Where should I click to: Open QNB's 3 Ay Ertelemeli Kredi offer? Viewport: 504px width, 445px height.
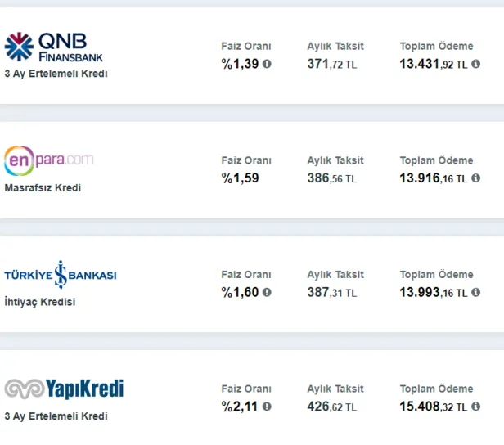[56, 74]
